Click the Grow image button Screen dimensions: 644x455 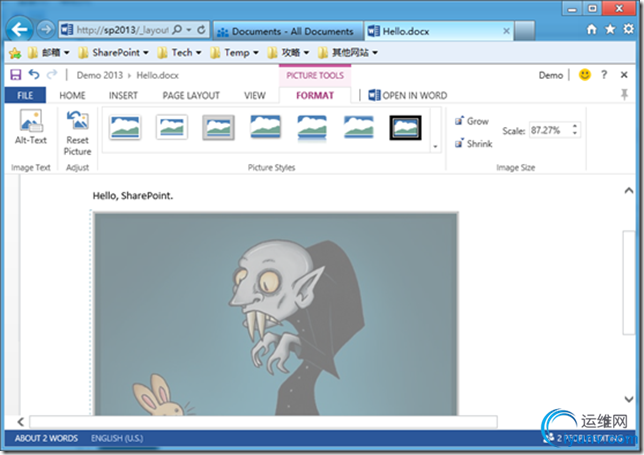point(472,121)
